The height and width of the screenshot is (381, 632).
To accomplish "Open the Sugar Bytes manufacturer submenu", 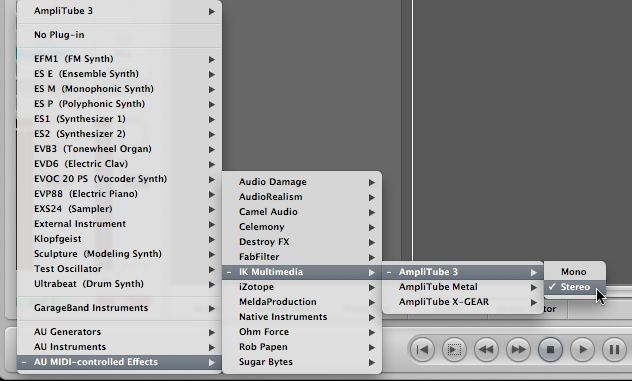I will tap(302, 362).
